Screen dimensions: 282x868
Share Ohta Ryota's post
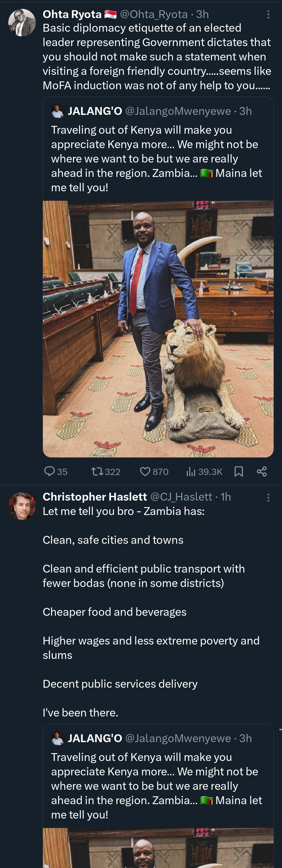(262, 471)
